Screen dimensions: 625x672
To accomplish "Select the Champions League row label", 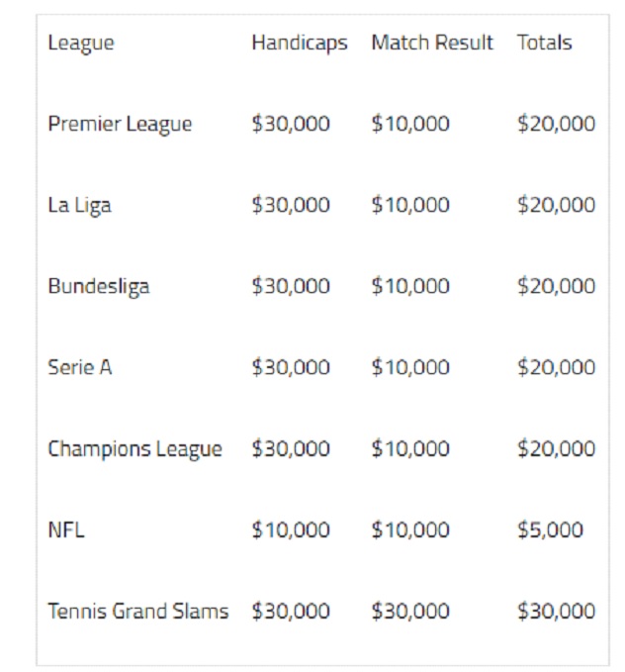I will tap(134, 450).
